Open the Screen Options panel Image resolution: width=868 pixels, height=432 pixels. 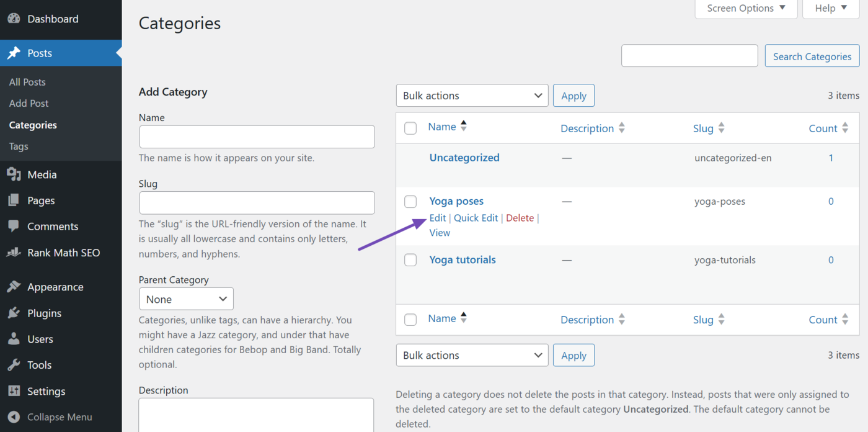745,8
